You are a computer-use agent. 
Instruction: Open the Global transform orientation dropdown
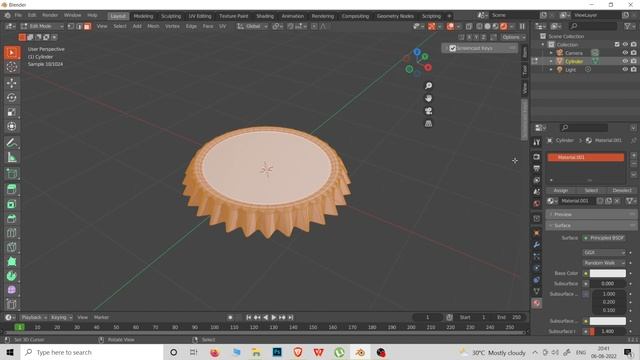[253, 26]
